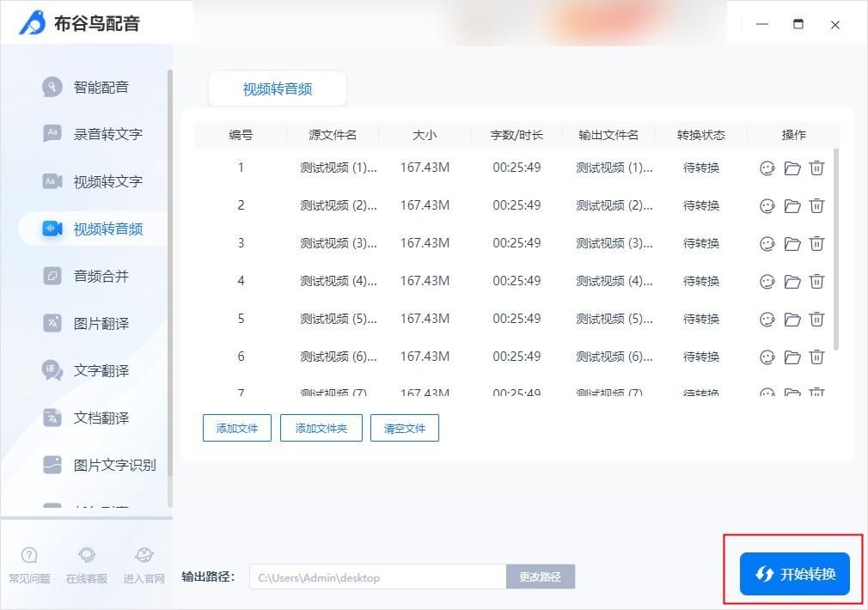Start conversion with the 开始转换 button
The image size is (868, 610).
(794, 574)
